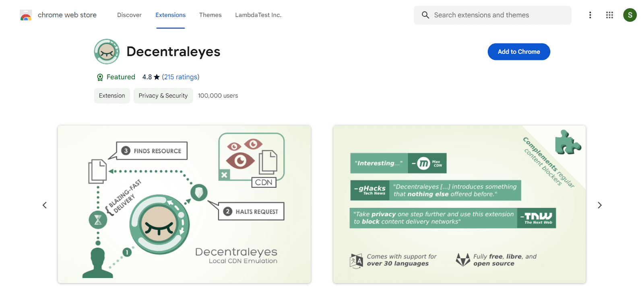This screenshot has width=644, height=296.
Task: Open the LambdaTest Inc. link
Action: click(258, 15)
